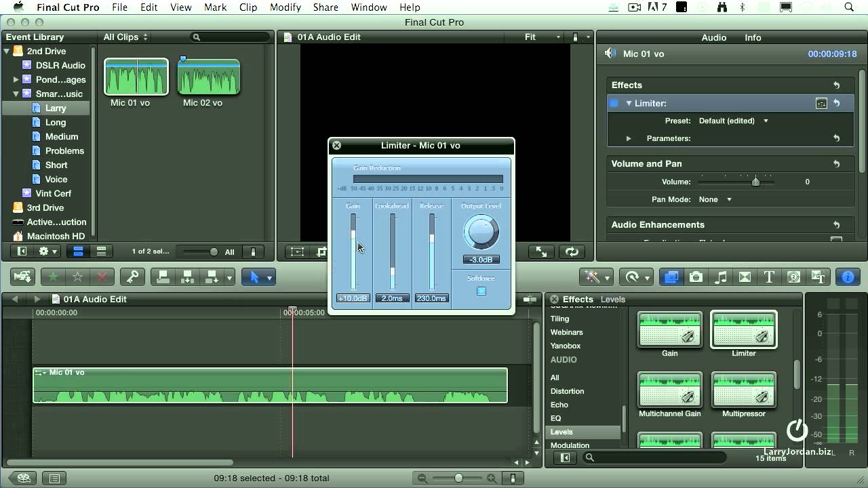The image size is (868, 488).
Task: Click the Unrate outlined star button
Action: point(77,277)
